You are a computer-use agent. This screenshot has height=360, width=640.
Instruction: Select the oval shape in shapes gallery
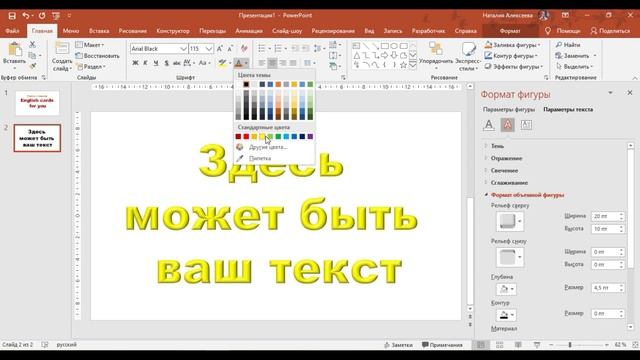tap(394, 46)
